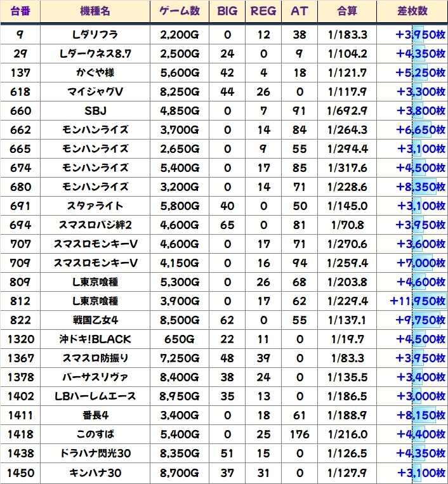448x484 pixels.
Task: Click the 1/692.9 combined probability cell
Action: tap(347, 111)
